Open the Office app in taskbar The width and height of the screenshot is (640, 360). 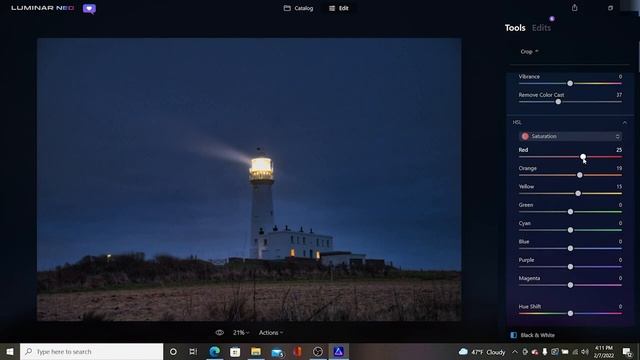pos(298,351)
